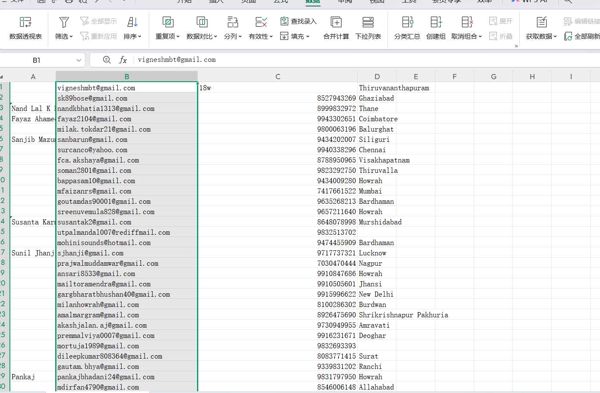Viewport: 600px width, 393px height.
Task: Click the Filter (筛选) funnel icon
Action: pos(64,22)
